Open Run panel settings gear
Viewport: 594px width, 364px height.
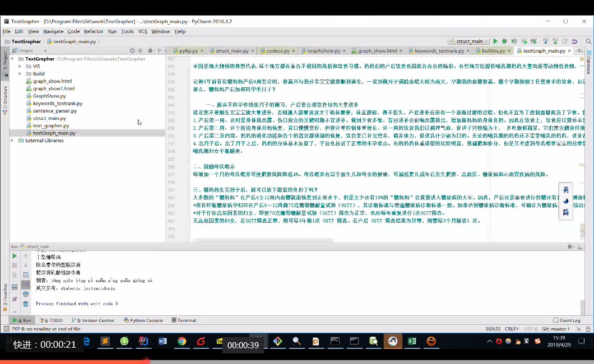(570, 246)
